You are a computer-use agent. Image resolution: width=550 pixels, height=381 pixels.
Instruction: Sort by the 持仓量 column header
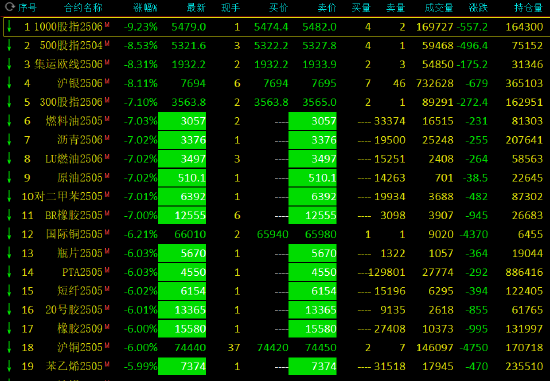(528, 7)
